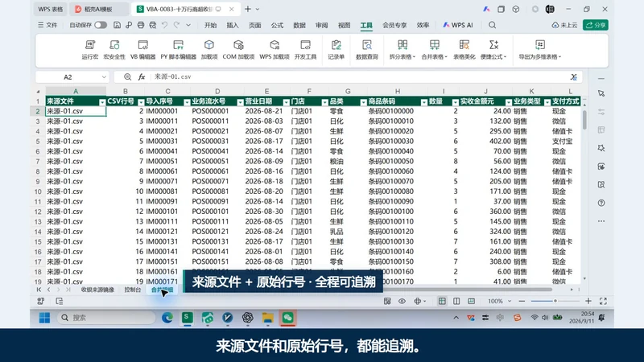Viewport: 644px width, 362px height.
Task: Click the selection arrow icon in right sidebar
Action: pyautogui.click(x=601, y=93)
